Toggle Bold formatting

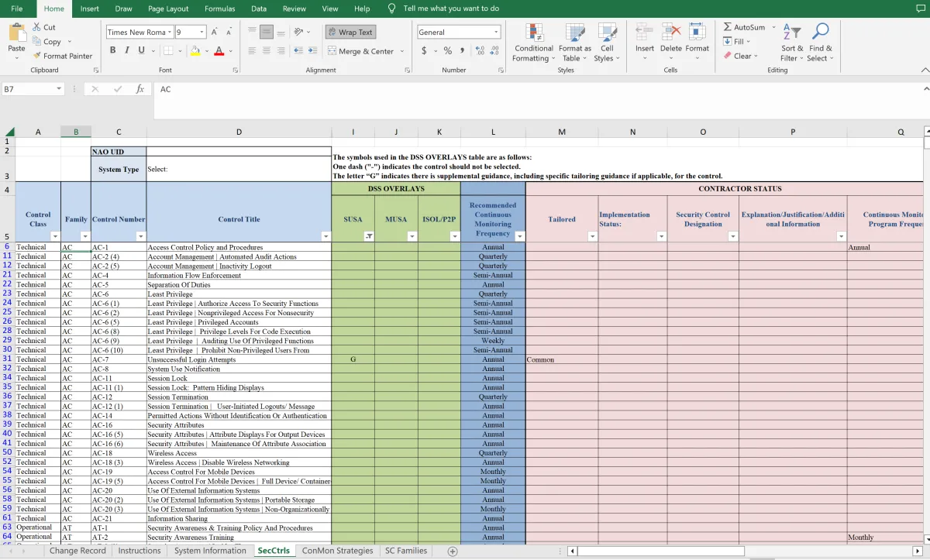click(x=113, y=50)
